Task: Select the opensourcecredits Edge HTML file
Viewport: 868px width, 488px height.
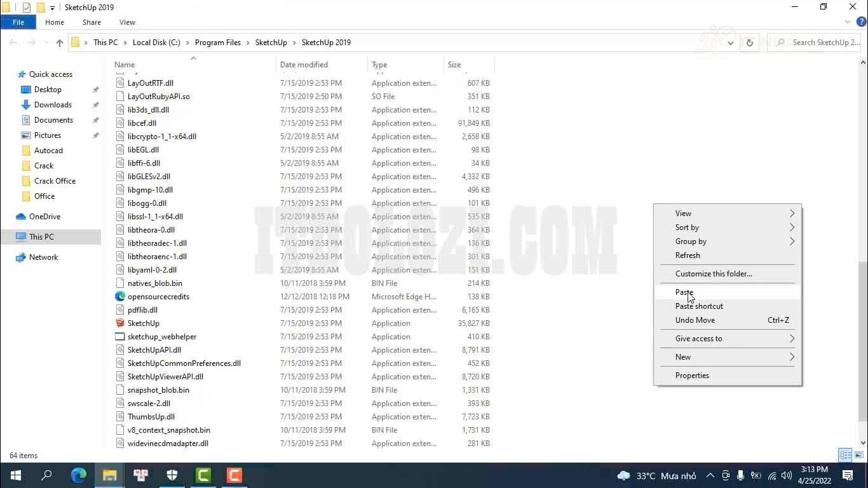Action: 158,297
